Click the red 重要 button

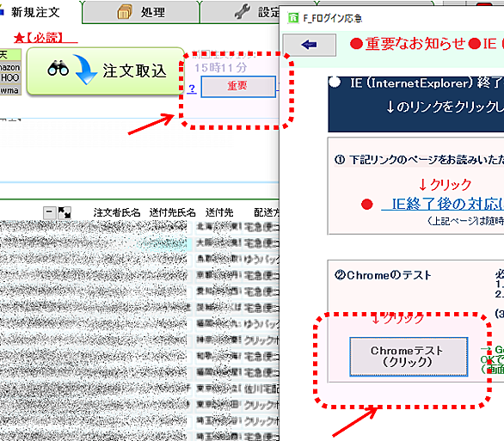click(x=238, y=86)
